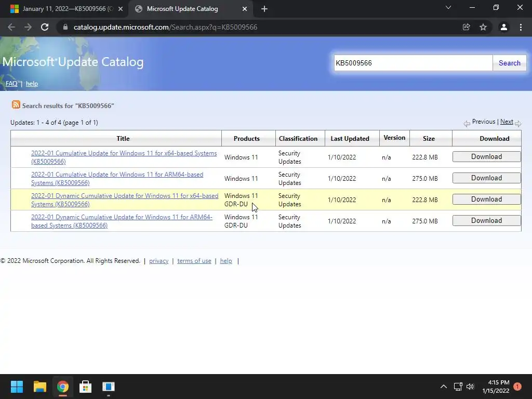Click the 'Updates: 1 - 4 of 4' text
The height and width of the screenshot is (399, 532).
tap(54, 123)
